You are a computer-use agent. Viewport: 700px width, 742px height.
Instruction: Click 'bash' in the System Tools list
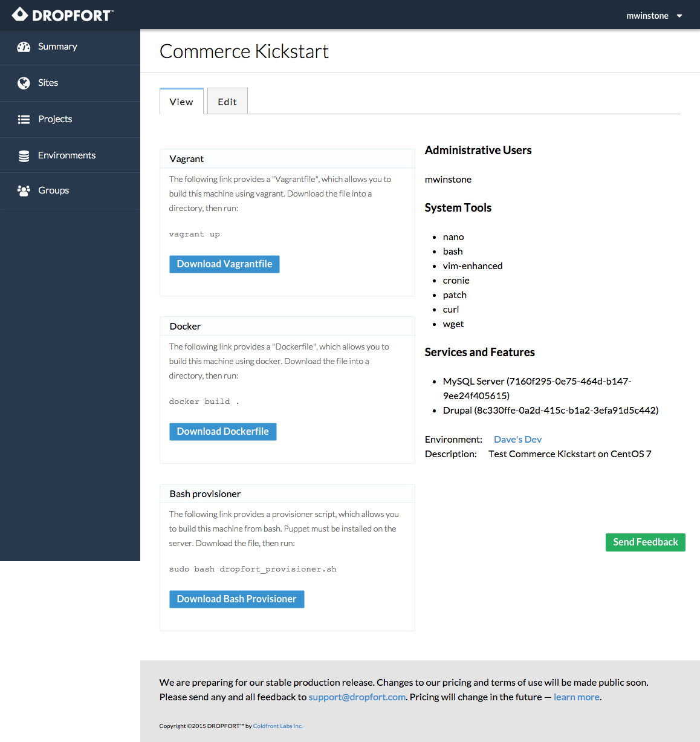(x=453, y=252)
